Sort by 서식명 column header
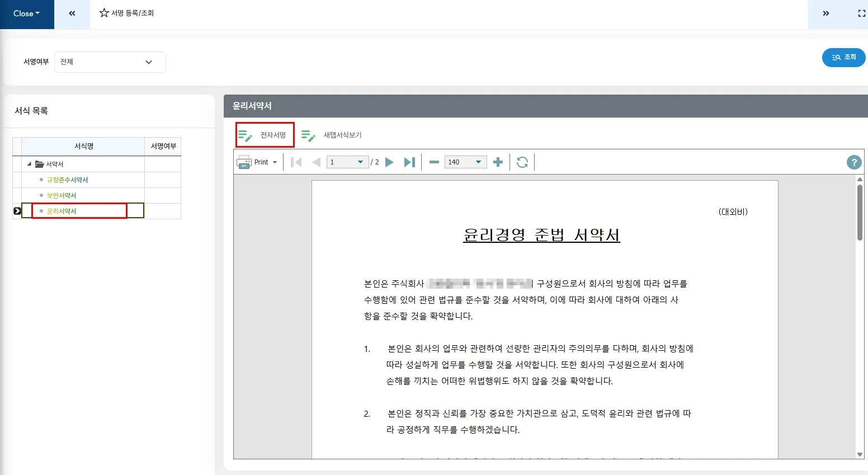Screen dimensions: 868x475 click(x=83, y=146)
